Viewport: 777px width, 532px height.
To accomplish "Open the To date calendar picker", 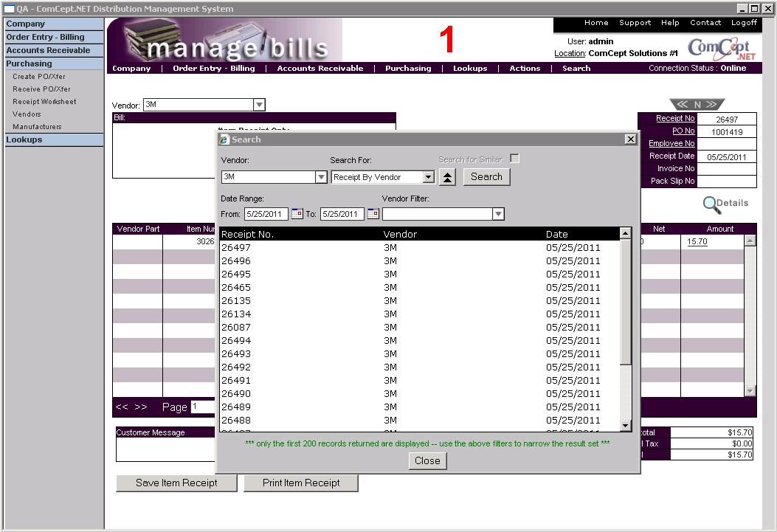I will 373,214.
